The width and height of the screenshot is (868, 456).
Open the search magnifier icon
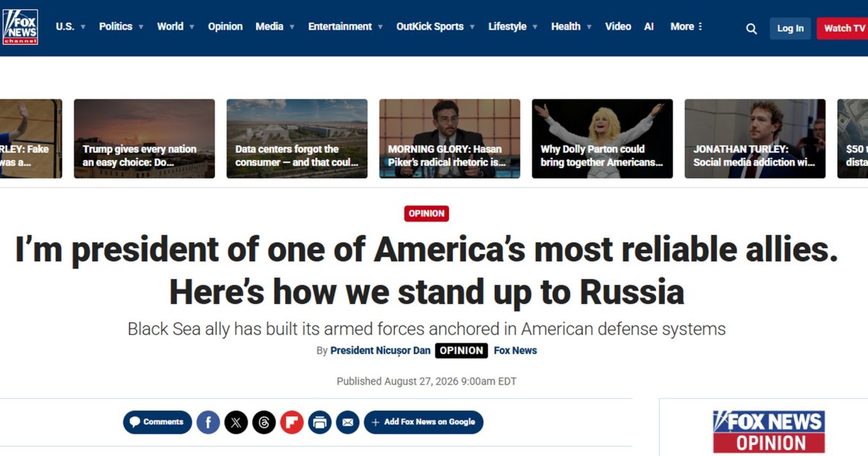point(752,28)
